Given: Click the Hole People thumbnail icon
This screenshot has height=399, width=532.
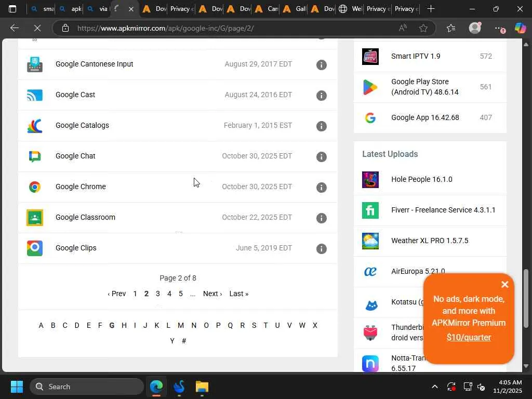Looking at the screenshot, I should point(370,179).
